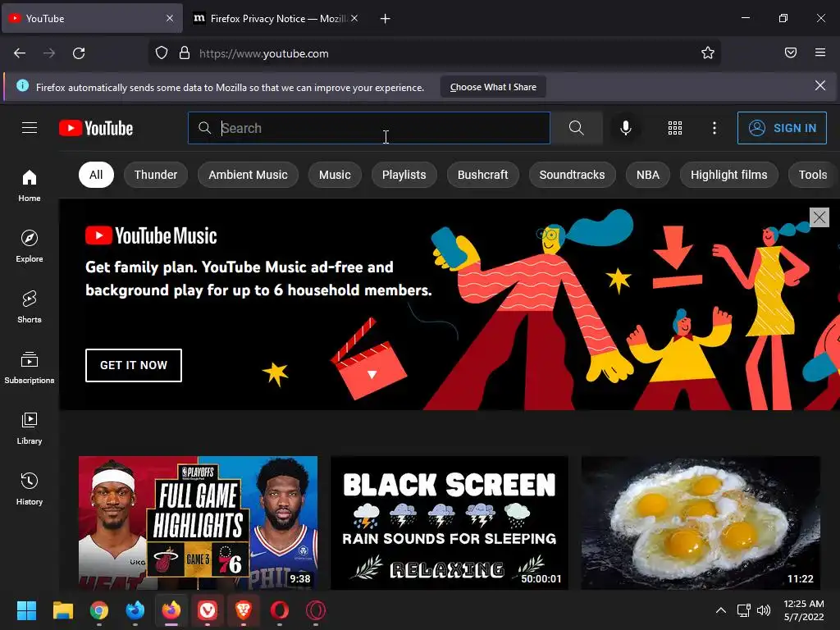The image size is (840, 630).
Task: Open the Full Game Highlights video thumbnail
Action: [198, 523]
